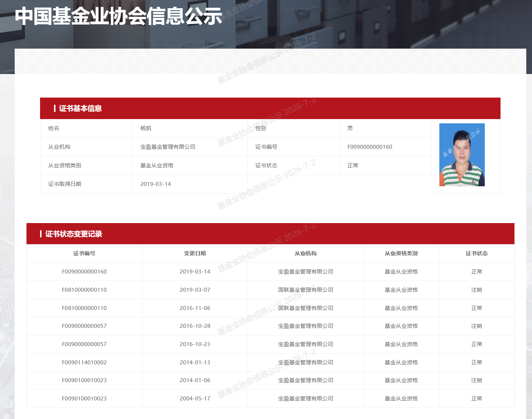Click the change date 2019-03-14 in records table
This screenshot has width=532, height=419.
(x=195, y=272)
